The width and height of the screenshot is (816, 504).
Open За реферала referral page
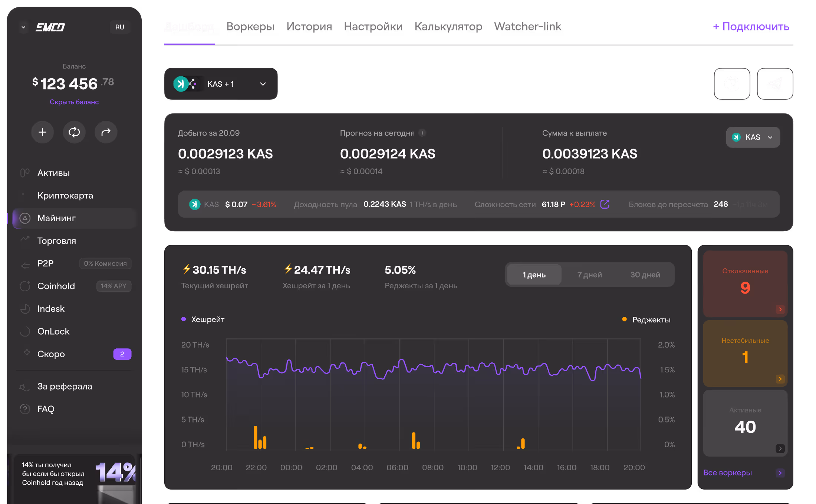point(74,386)
